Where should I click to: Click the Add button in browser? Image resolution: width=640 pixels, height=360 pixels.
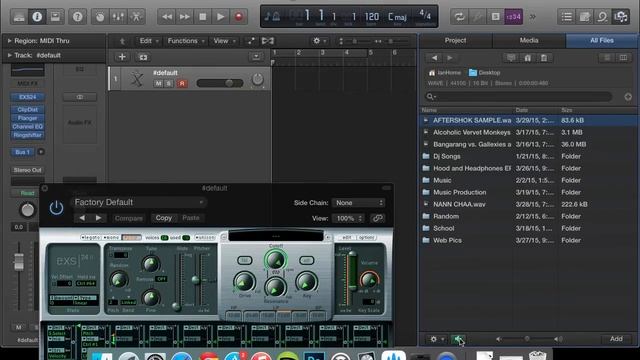(x=616, y=339)
